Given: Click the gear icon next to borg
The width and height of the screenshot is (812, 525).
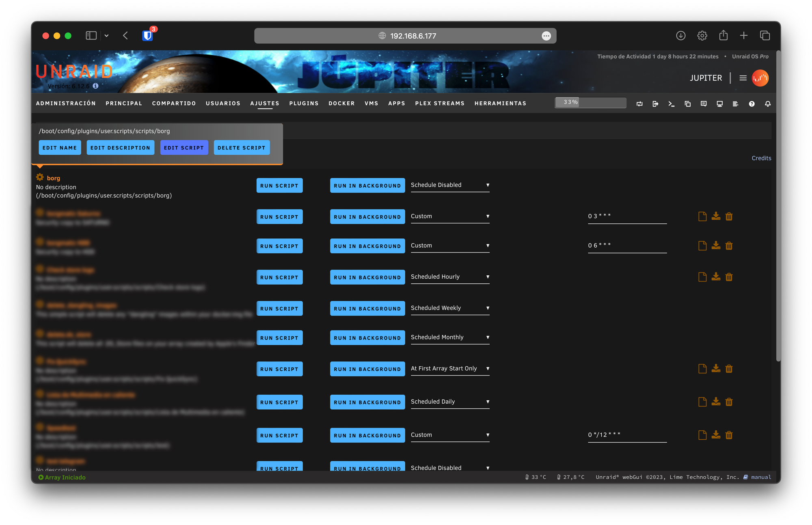Looking at the screenshot, I should click(40, 177).
